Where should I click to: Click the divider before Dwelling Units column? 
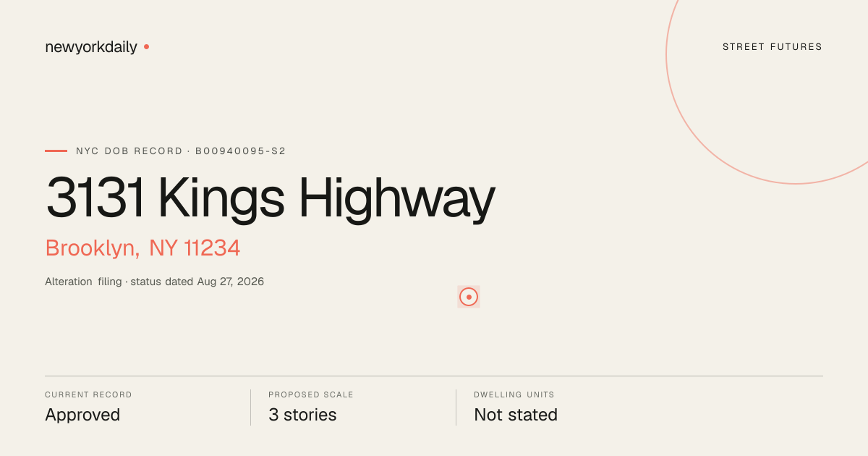(456, 408)
